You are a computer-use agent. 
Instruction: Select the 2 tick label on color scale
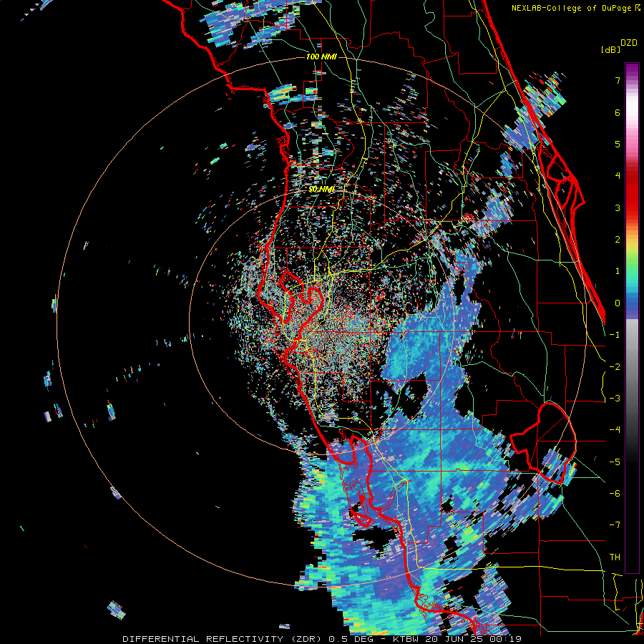point(618,240)
